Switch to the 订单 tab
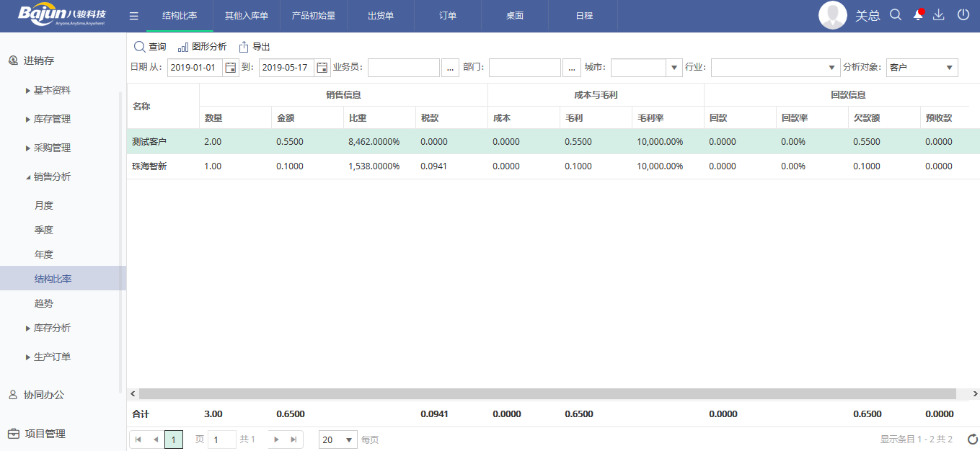Image resolution: width=980 pixels, height=451 pixels. [448, 16]
